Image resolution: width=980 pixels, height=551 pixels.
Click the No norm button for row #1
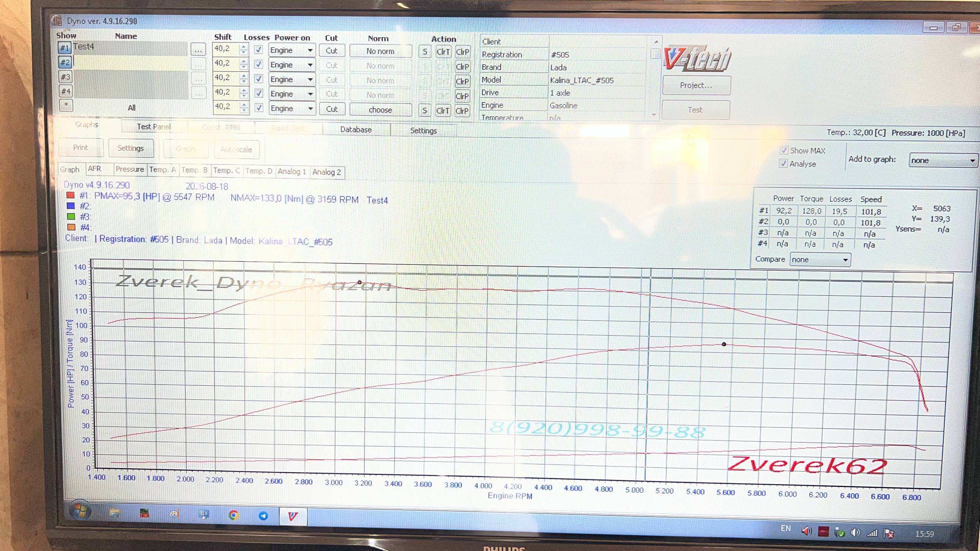tap(380, 51)
